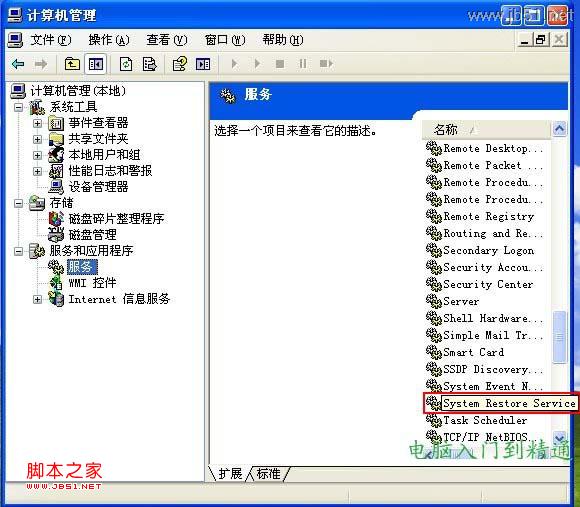Viewport: 580px width, 507px height.
Task: Select System Event N... service
Action: (x=493, y=386)
